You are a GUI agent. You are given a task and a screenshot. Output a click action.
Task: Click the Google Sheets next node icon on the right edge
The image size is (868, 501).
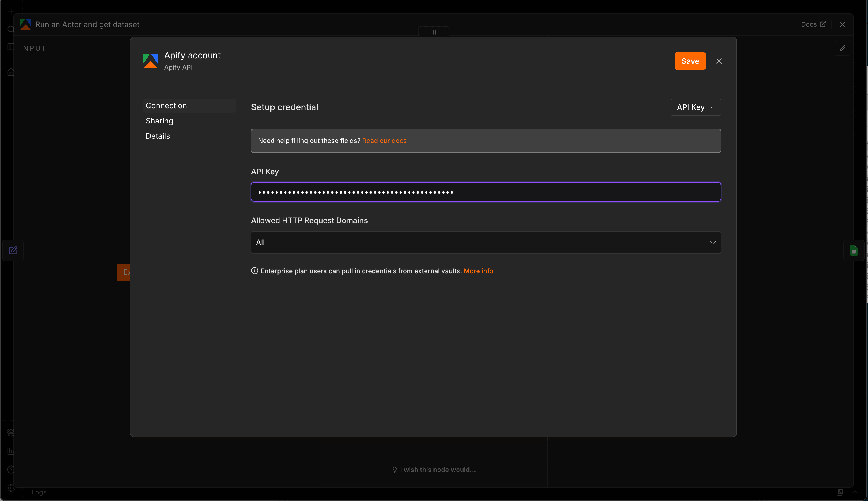pos(854,250)
